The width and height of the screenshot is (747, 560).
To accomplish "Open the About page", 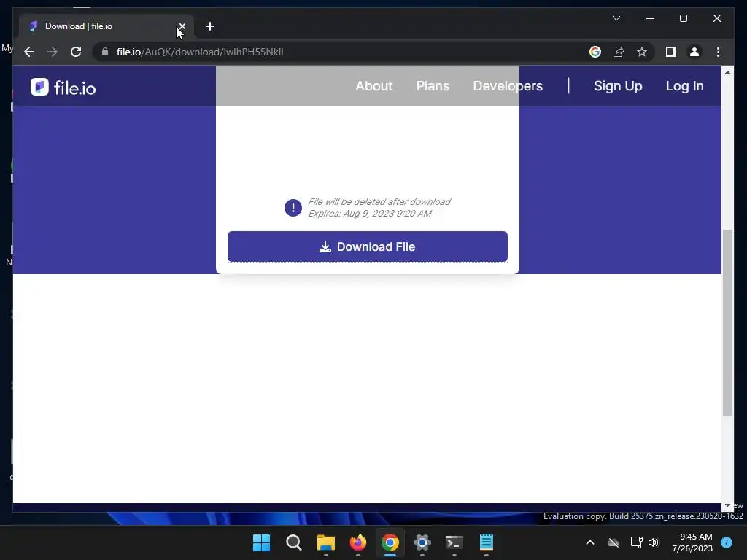I will point(374,86).
